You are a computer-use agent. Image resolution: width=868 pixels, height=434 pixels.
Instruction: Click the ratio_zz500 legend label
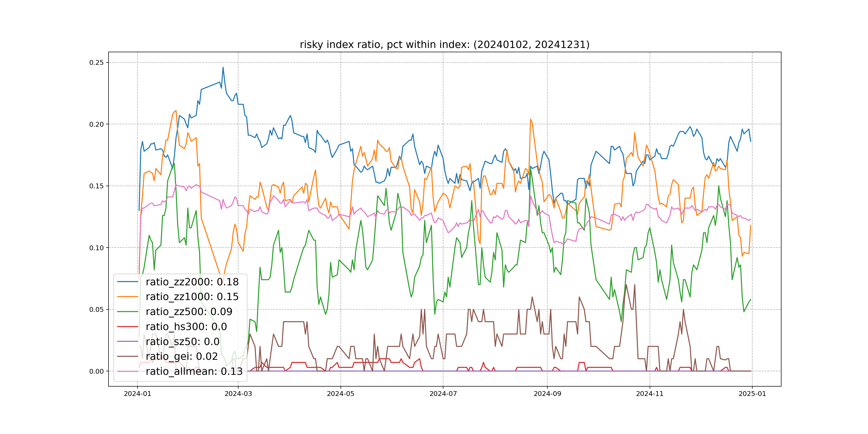[189, 312]
